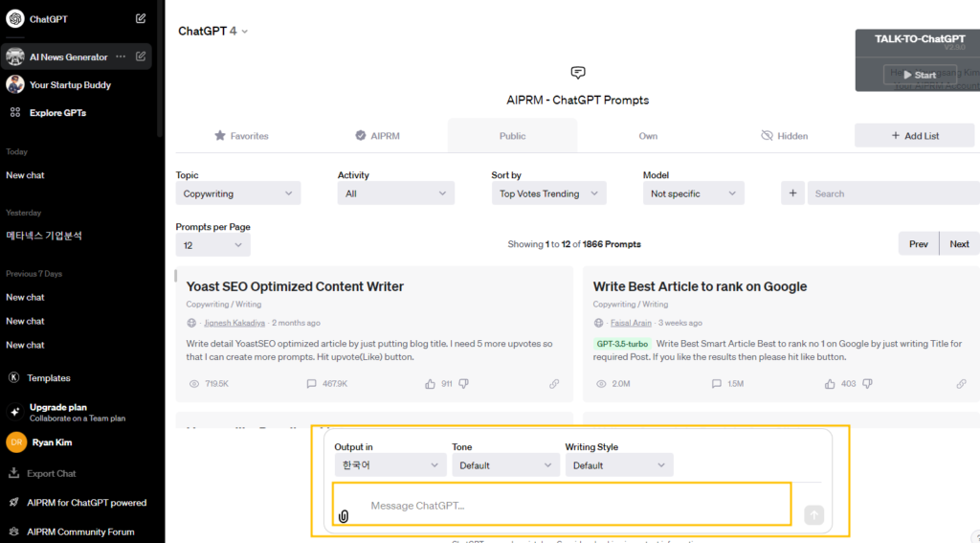Click new chat pencil icon beside ChatGPT

click(x=141, y=19)
